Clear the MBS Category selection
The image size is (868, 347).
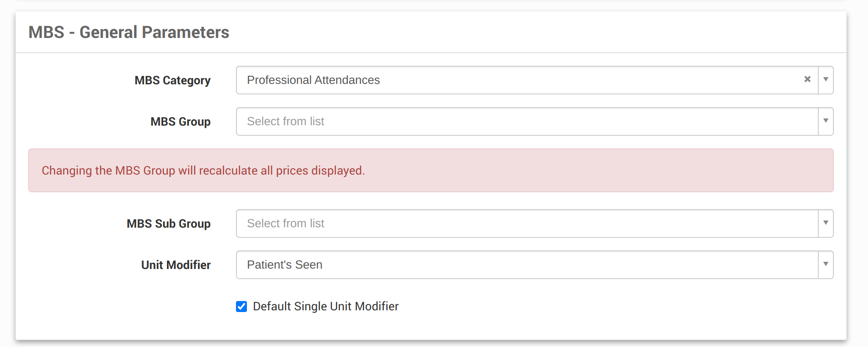807,79
